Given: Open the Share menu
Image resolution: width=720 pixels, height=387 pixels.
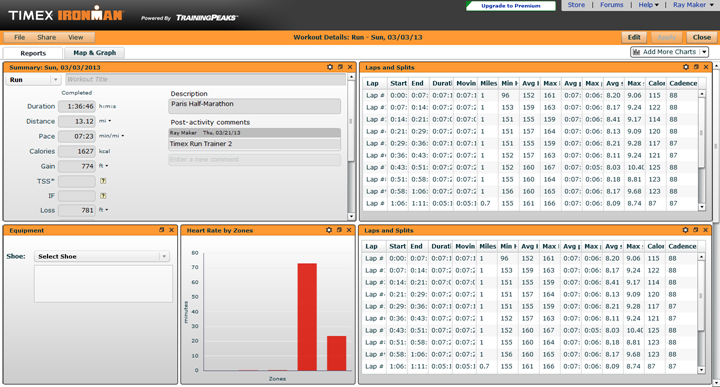Looking at the screenshot, I should 46,37.
